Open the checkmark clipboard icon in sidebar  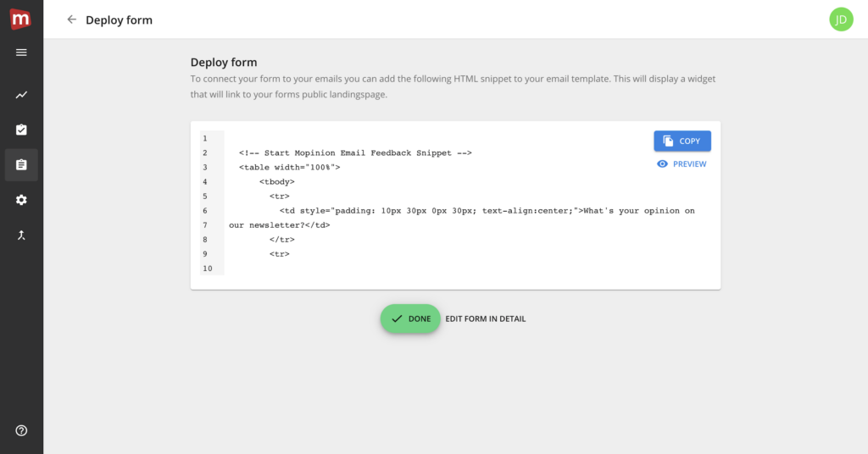pyautogui.click(x=21, y=130)
